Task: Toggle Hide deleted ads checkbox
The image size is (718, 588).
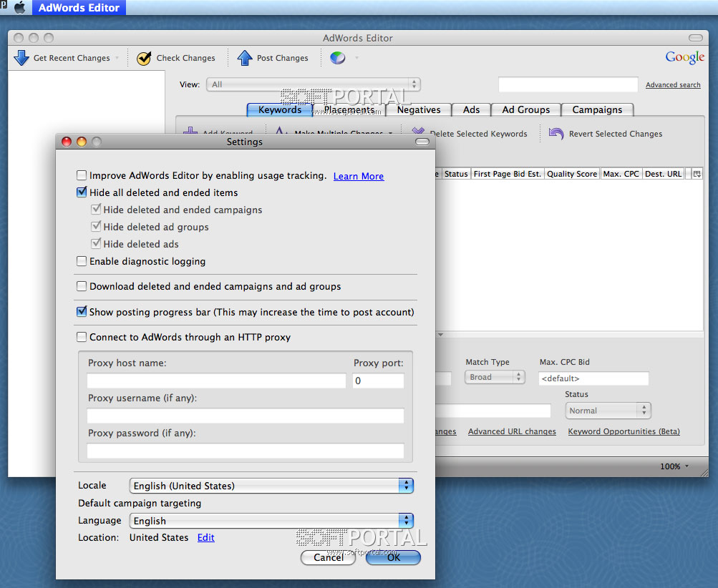Action: tap(96, 243)
